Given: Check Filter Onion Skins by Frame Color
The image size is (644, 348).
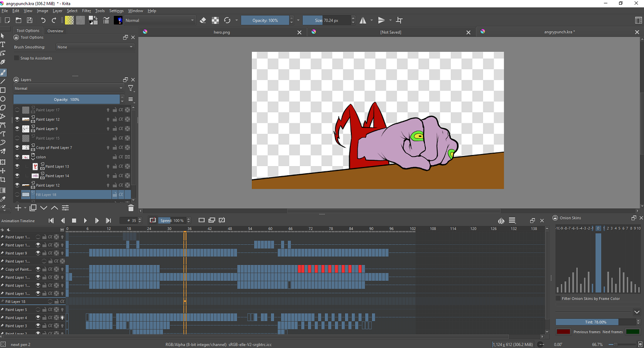Looking at the screenshot, I should [558, 299].
